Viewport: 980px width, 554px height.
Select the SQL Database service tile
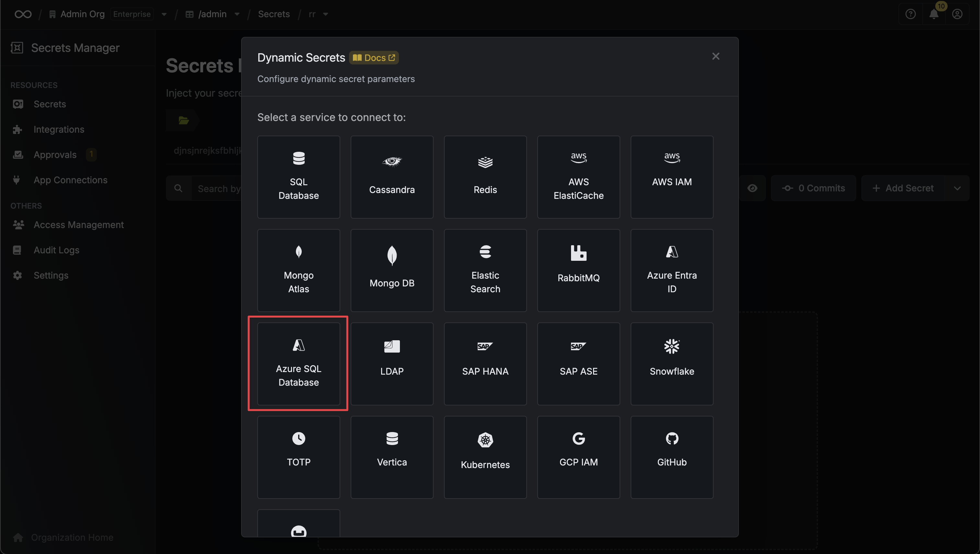(x=299, y=177)
